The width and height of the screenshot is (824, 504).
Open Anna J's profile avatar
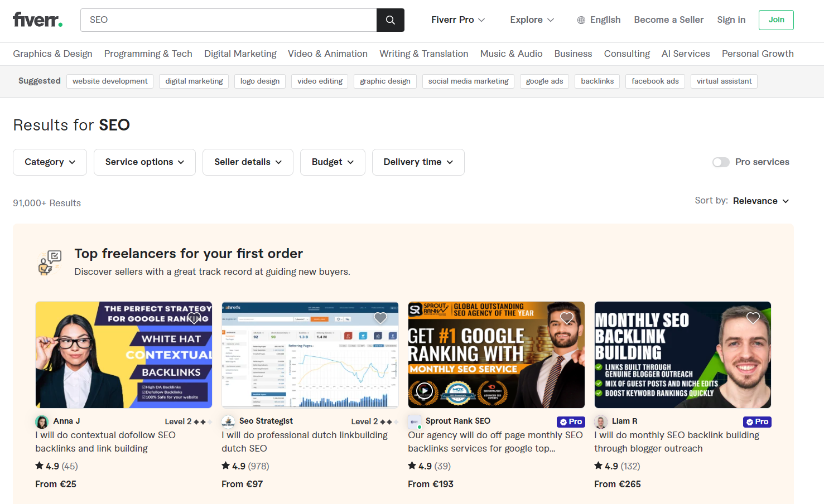(42, 421)
